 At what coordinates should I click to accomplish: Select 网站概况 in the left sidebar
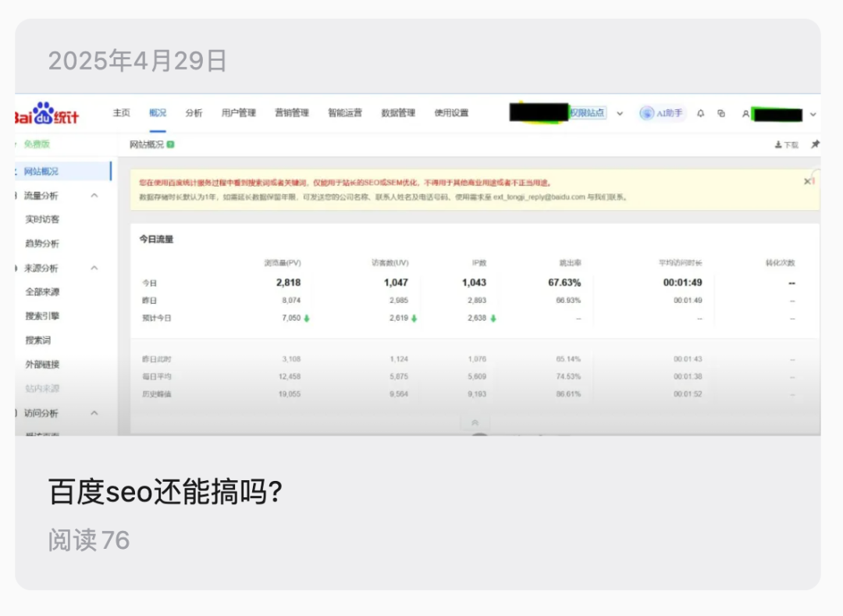point(63,172)
